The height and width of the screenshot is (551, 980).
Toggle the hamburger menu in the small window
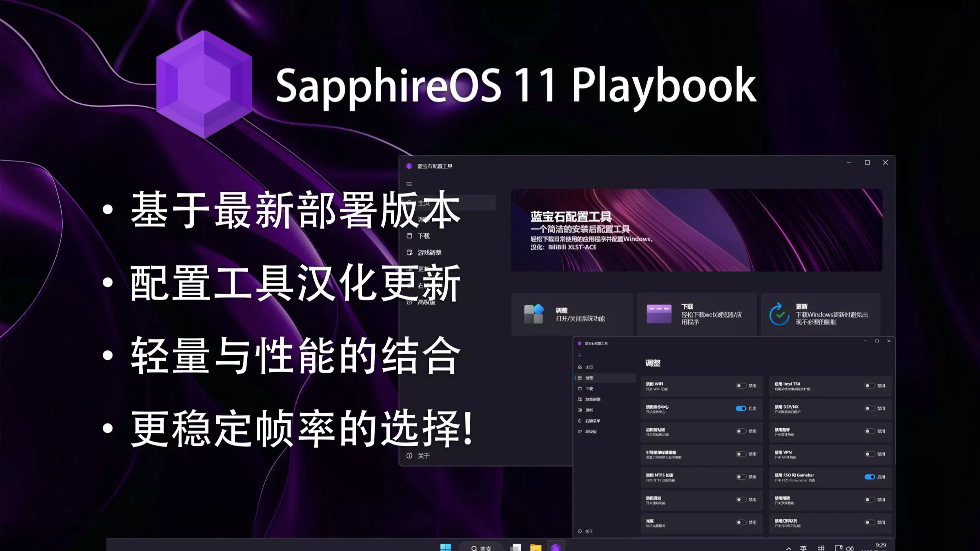click(580, 355)
